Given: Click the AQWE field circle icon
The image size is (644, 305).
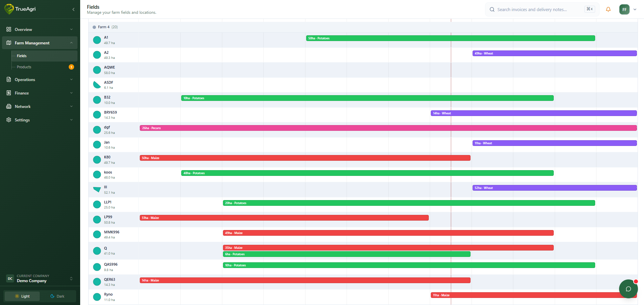Looking at the screenshot, I should pyautogui.click(x=97, y=70).
